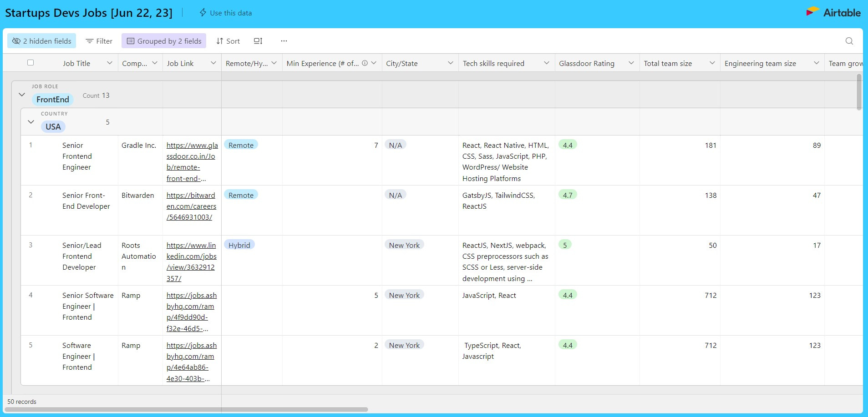Select the header select-all checkbox
This screenshot has width=868, height=417.
pos(30,63)
